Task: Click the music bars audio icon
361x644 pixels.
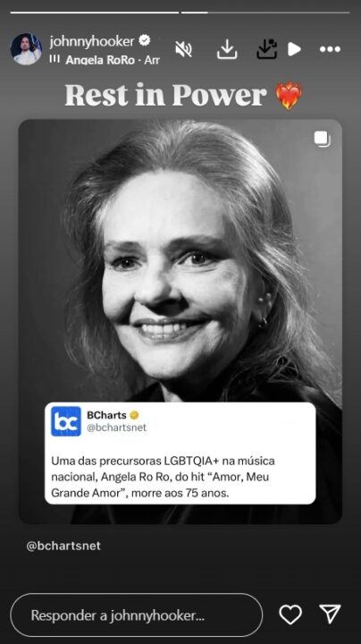Action: point(55,59)
